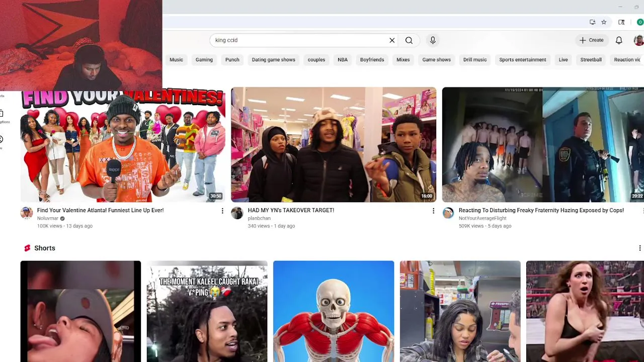Open HAD MY YN's TAKEOVER TARGET title

point(291,210)
